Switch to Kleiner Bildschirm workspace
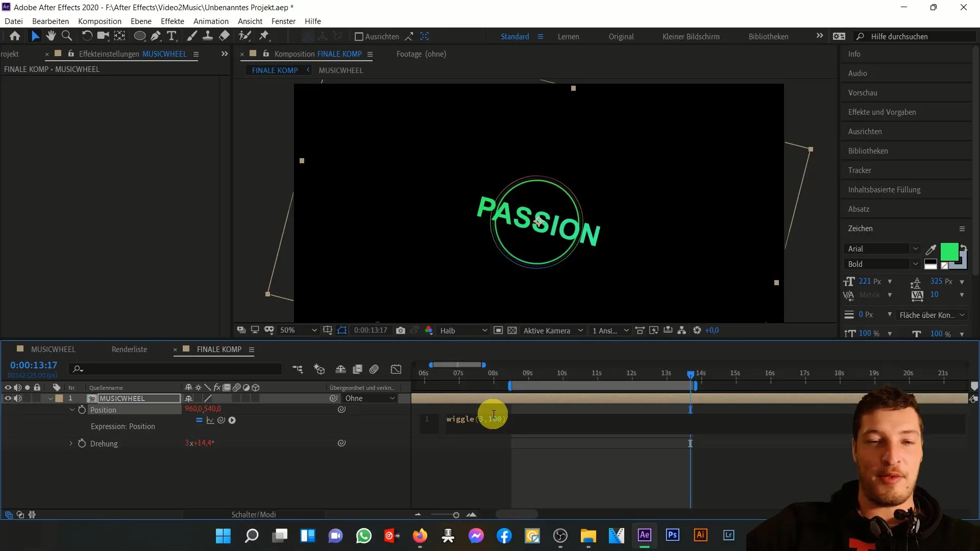This screenshot has width=980, height=551. pyautogui.click(x=691, y=37)
